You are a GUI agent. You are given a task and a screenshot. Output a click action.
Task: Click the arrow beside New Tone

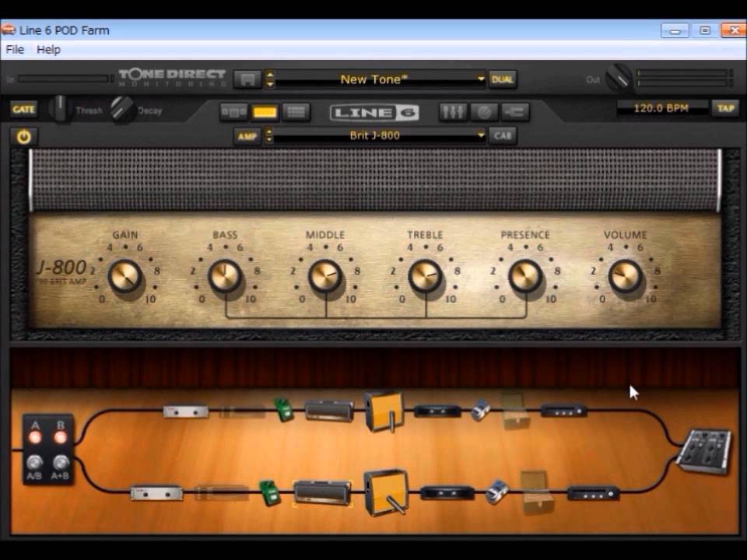pyautogui.click(x=480, y=79)
